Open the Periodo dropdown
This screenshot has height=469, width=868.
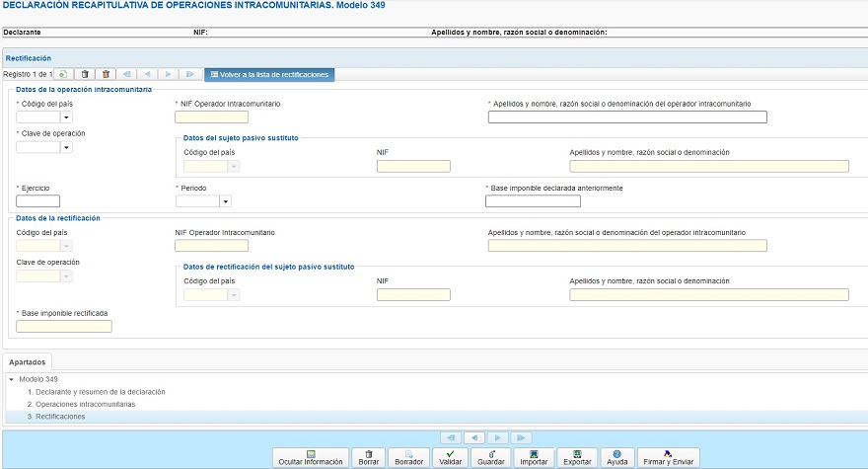pyautogui.click(x=225, y=201)
